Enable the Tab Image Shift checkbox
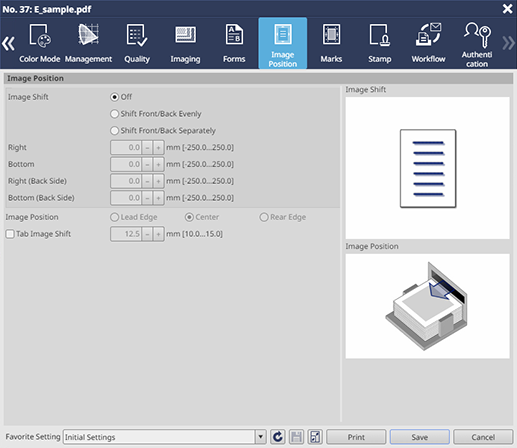Viewport: 517px width, 448px height. pyautogui.click(x=10, y=234)
